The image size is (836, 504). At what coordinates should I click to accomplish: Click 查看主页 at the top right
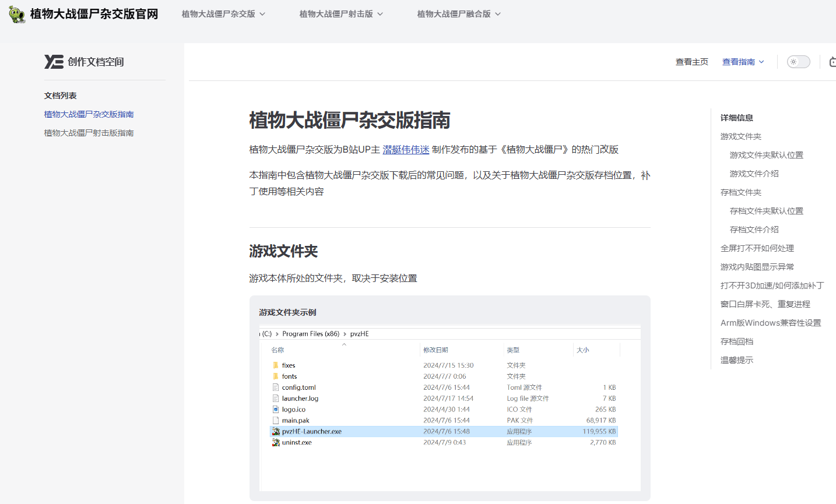[692, 61]
